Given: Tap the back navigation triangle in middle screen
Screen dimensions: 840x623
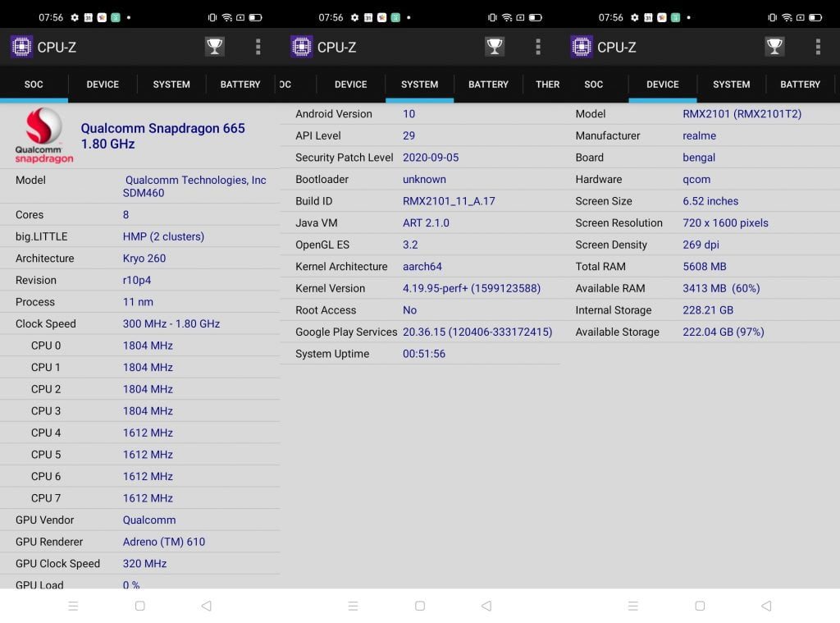Looking at the screenshot, I should coord(486,605).
